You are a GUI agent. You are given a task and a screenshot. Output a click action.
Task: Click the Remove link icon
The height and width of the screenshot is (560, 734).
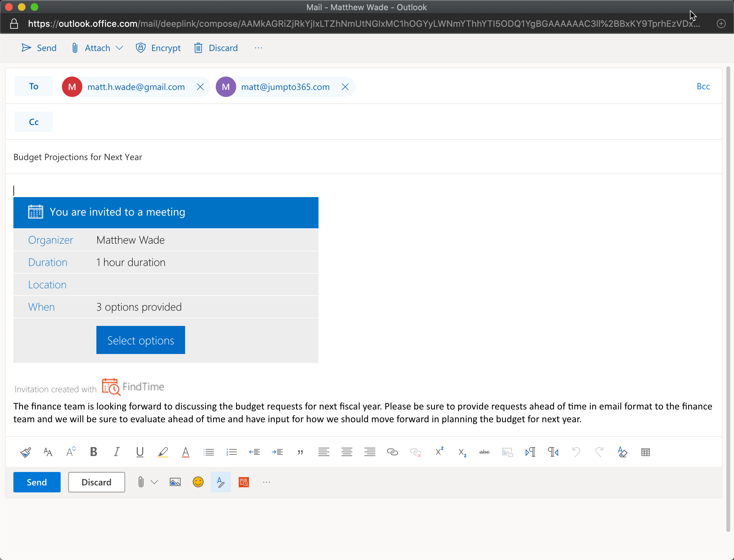point(416,452)
